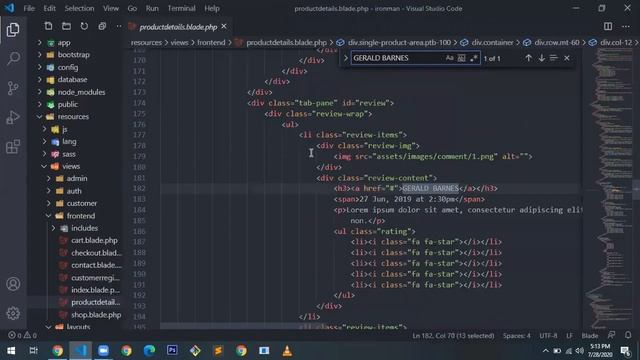Collapse the views folder
The image size is (640, 360).
71,166
